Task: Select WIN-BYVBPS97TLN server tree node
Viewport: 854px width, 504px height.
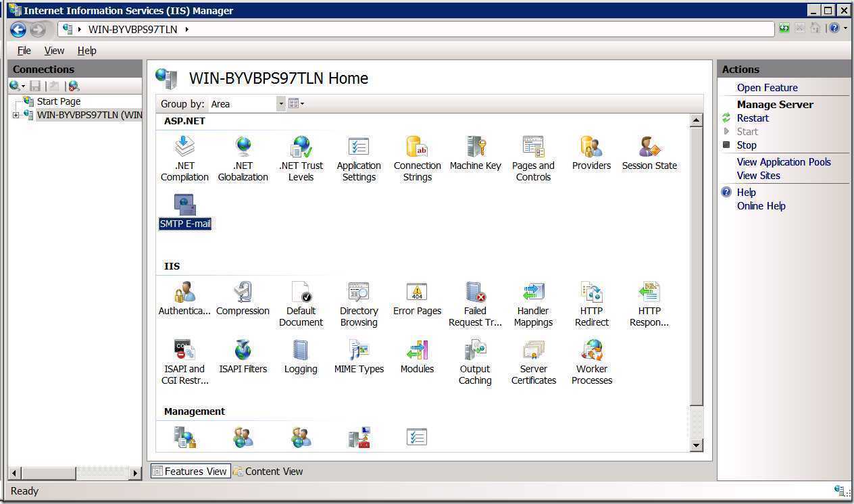Action: click(x=89, y=115)
